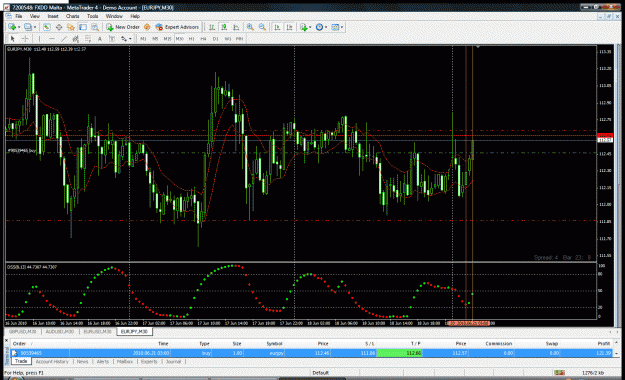Select the Fibonacci Retracement tool

(x=88, y=39)
